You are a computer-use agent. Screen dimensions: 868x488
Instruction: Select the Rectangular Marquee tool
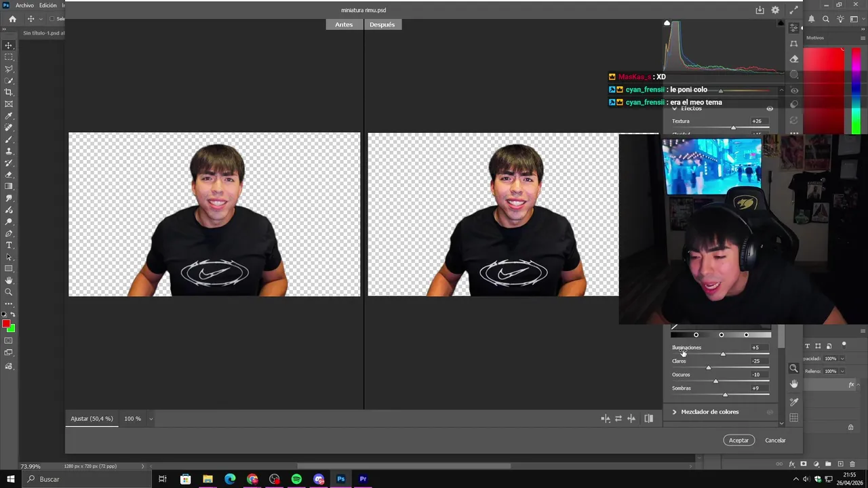(9, 57)
